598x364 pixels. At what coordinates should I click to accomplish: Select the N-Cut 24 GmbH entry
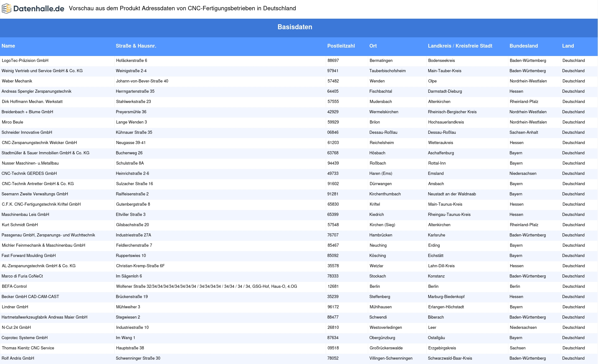pos(16,327)
